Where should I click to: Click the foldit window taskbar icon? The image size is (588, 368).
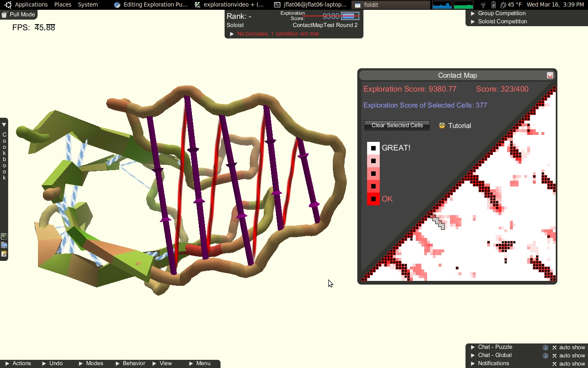coord(358,5)
